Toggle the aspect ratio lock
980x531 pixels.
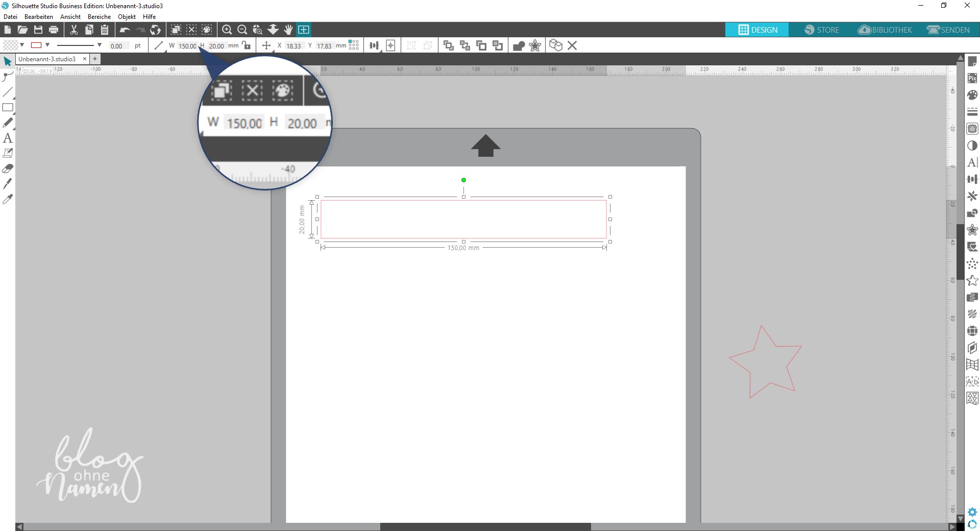(x=247, y=45)
